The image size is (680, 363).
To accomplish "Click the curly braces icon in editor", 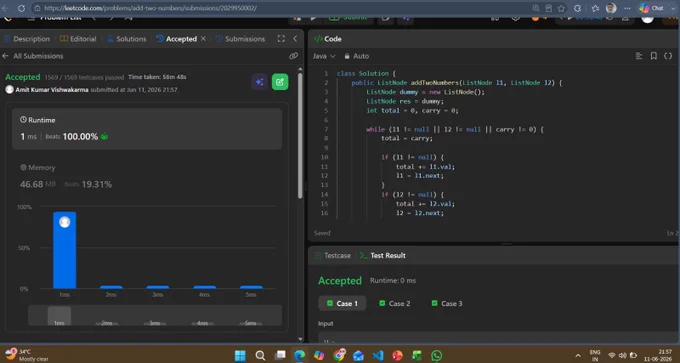I will (x=668, y=56).
